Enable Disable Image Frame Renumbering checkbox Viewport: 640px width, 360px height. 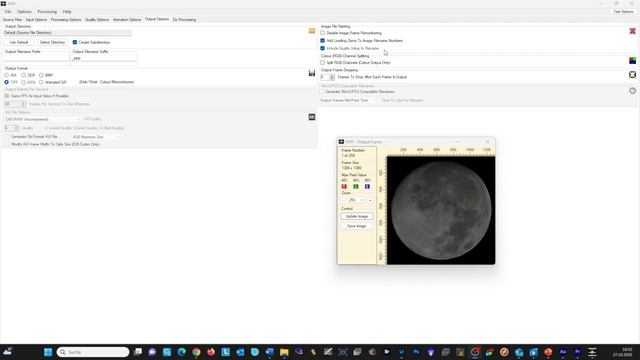pyautogui.click(x=322, y=33)
